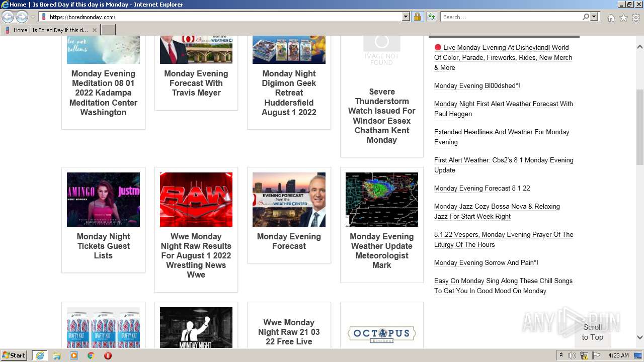Viewport: 644px width, 362px height.
Task: Open Windows Media Player taskbar icon
Action: 74,355
